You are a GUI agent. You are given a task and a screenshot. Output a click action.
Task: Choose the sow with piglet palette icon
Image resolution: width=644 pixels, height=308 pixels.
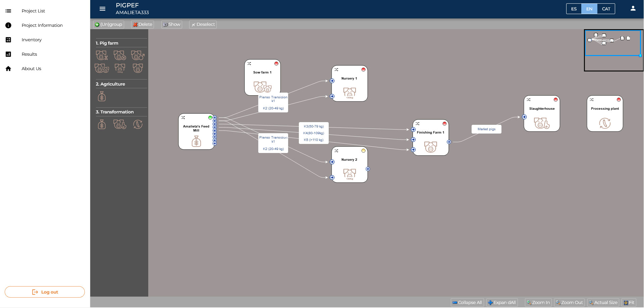(102, 68)
